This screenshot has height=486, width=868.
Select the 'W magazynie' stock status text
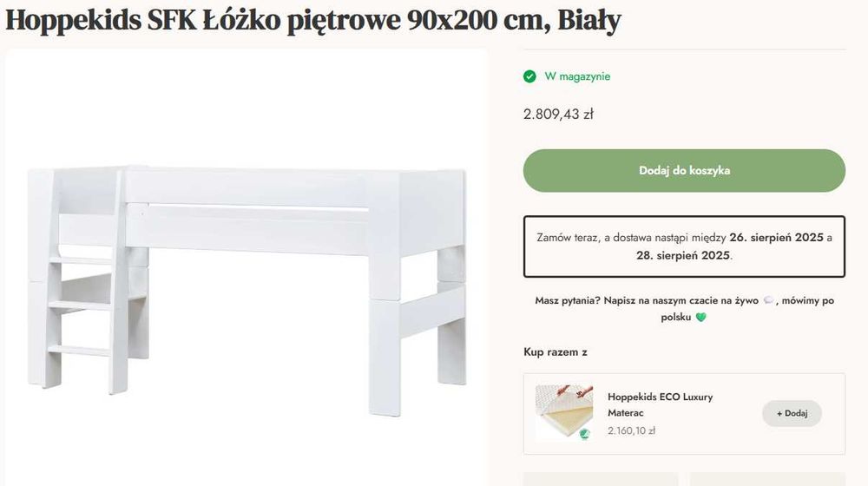tap(577, 76)
